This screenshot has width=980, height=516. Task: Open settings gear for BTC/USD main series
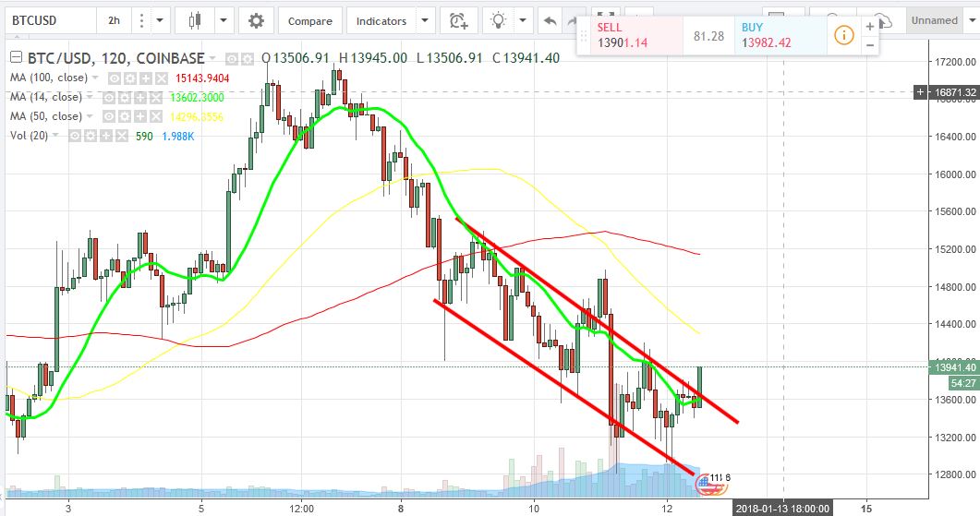248,59
